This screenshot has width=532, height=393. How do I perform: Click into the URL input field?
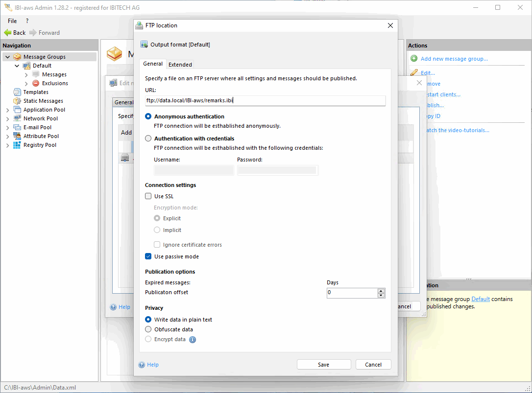pyautogui.click(x=265, y=100)
